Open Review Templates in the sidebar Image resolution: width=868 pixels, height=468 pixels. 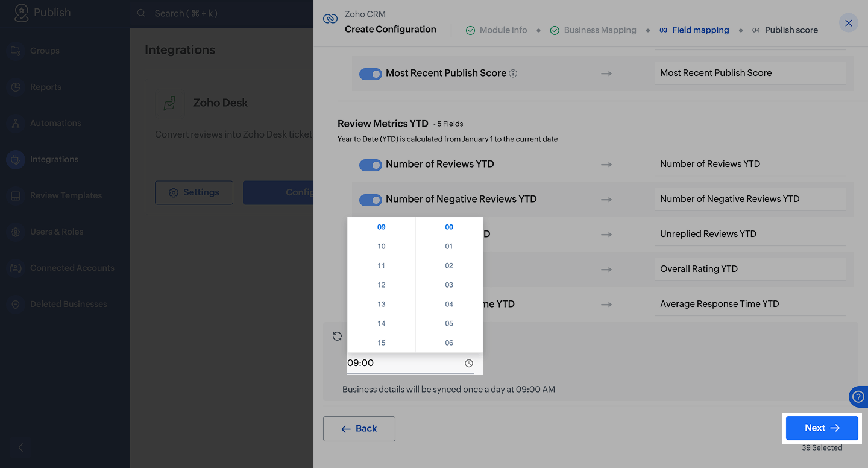[66, 195]
